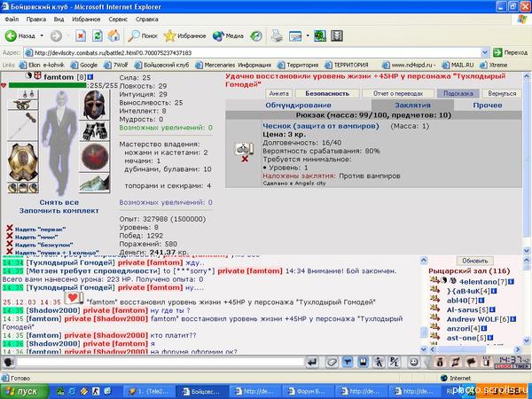The image size is (532, 399).
Task: Open the Google links bar shortcut
Action: (84, 65)
